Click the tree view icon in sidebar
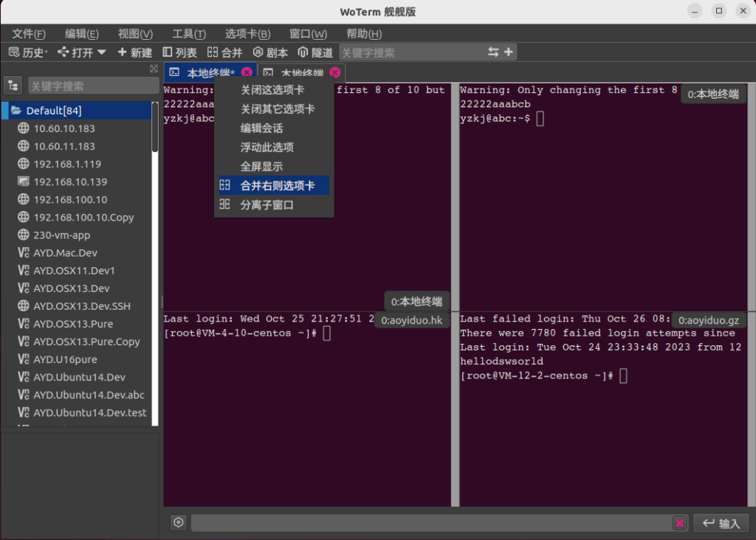Viewport: 756px width, 540px height. 13,86
